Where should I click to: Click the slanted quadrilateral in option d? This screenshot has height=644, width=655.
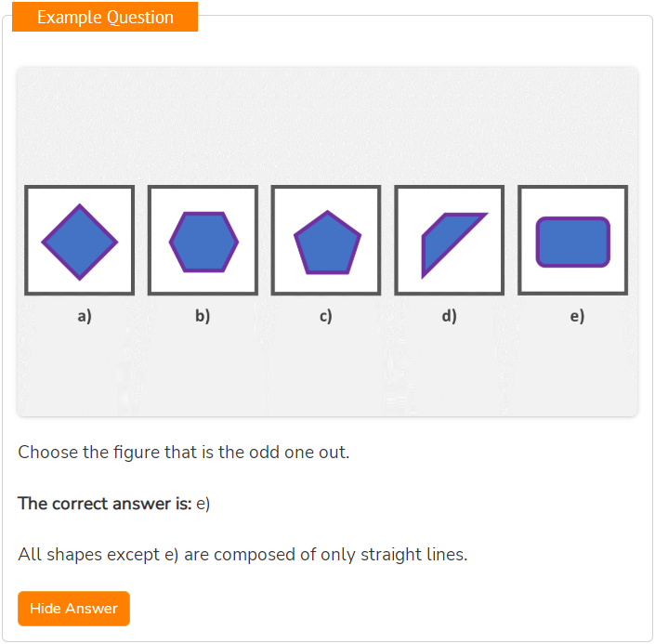453,245
